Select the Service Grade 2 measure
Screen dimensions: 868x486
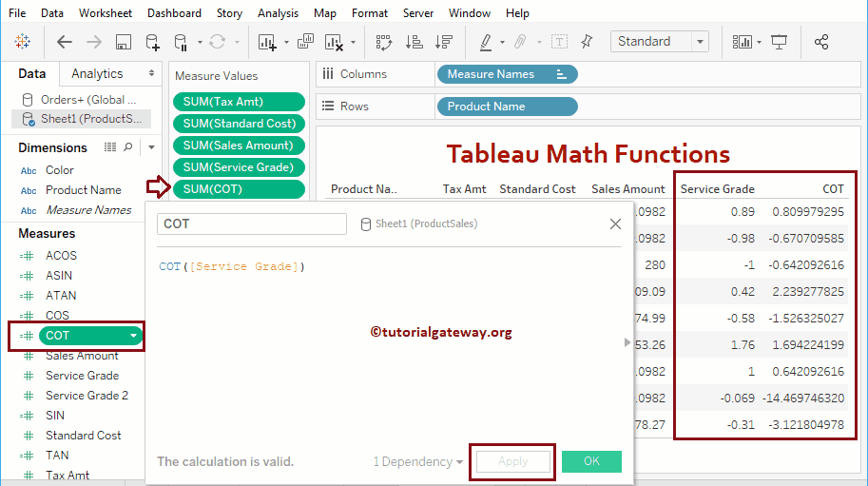tap(87, 396)
